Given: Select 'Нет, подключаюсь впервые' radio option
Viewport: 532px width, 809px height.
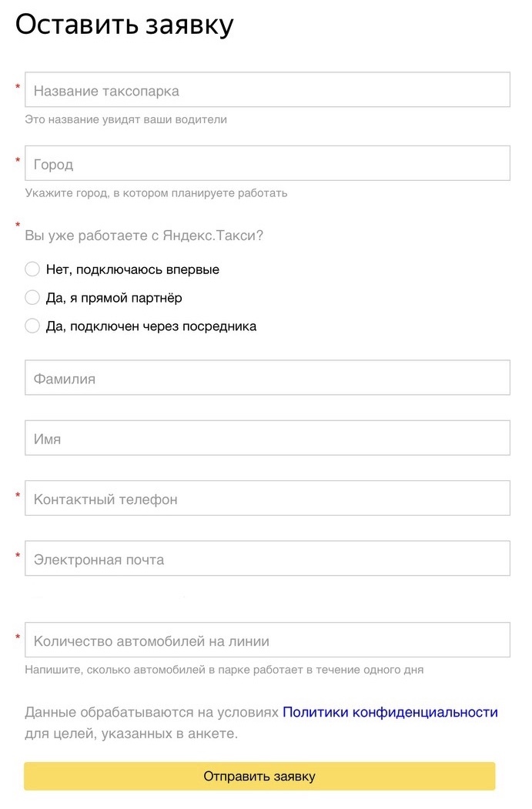Looking at the screenshot, I should pos(32,269).
